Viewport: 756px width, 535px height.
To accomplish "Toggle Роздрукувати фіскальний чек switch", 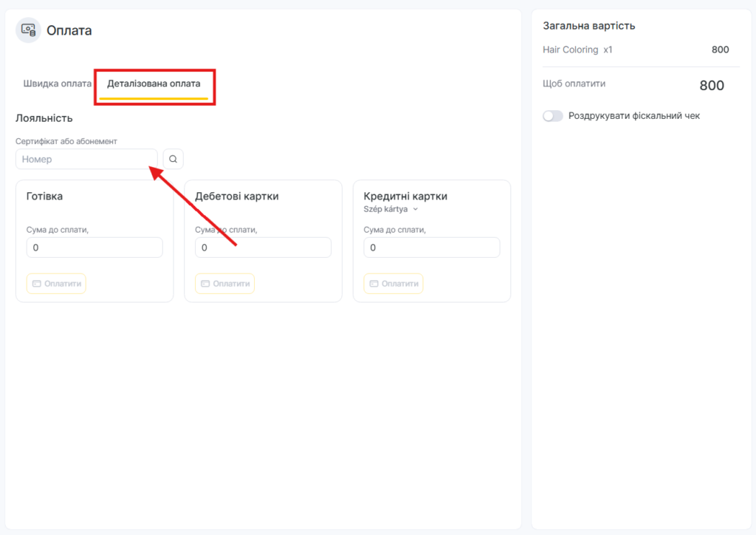I will click(x=552, y=116).
